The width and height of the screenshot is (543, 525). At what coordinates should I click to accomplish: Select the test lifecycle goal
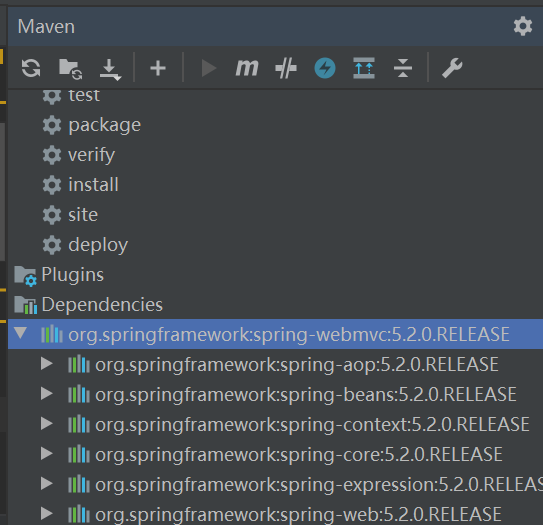point(84,95)
